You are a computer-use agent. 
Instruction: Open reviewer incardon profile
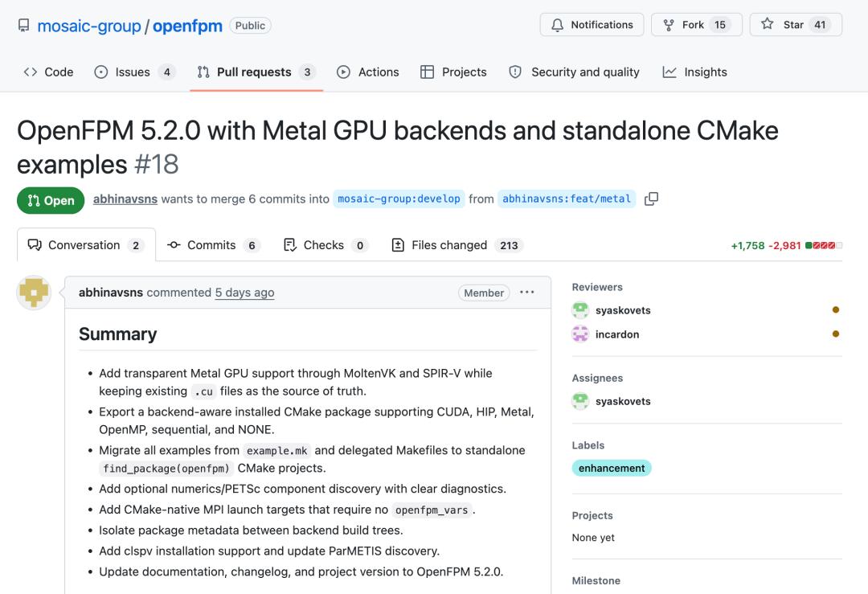point(617,334)
